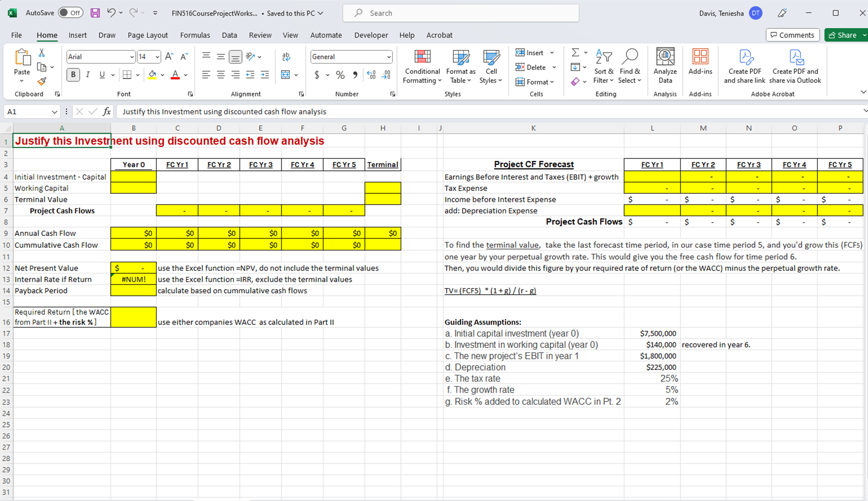
Task: Open the font size 14 dropdown
Action: tap(157, 57)
